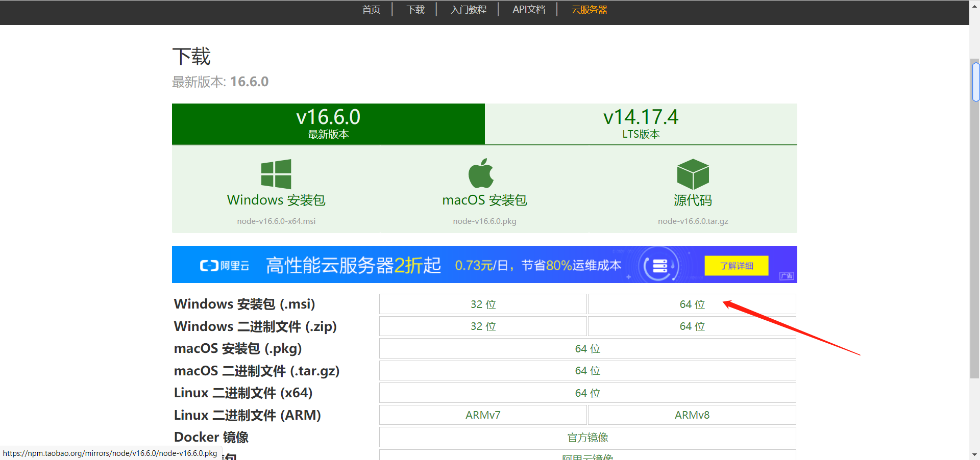980x460 pixels.
Task: Click the 高性能云服务器2折起 banner text
Action: (353, 265)
